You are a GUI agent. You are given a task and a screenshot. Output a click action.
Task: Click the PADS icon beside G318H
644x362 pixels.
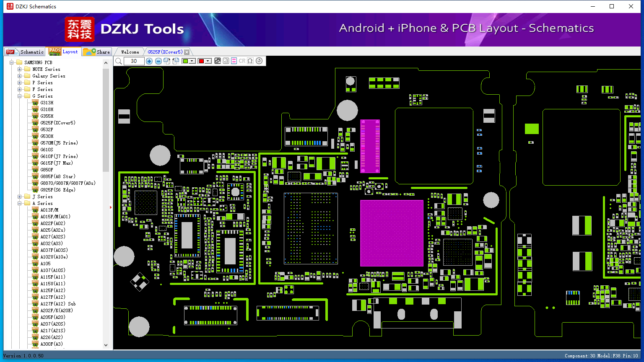click(x=35, y=109)
